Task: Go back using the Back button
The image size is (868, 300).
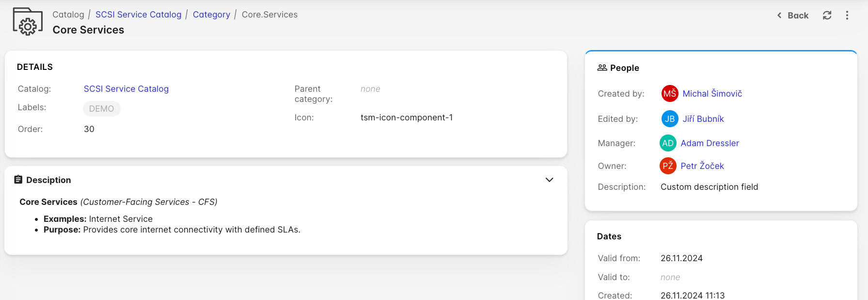Action: 793,16
